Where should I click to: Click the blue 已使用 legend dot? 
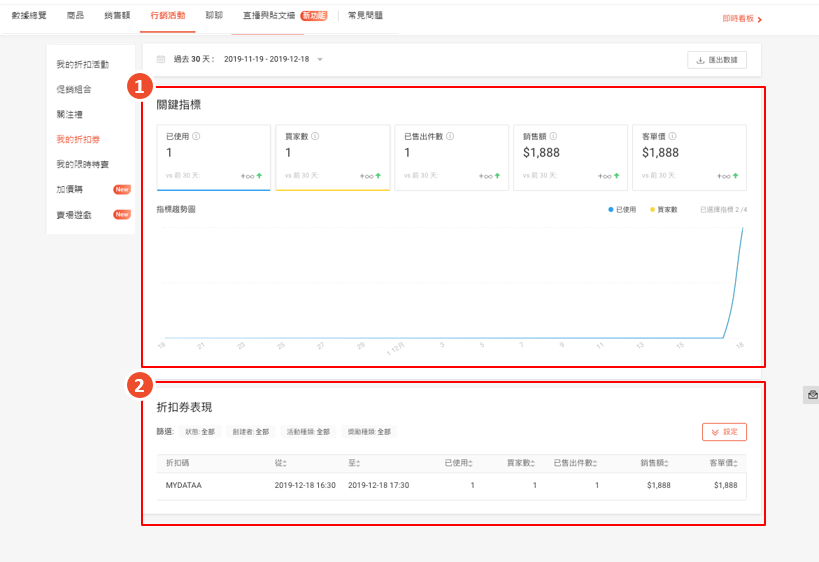[611, 210]
